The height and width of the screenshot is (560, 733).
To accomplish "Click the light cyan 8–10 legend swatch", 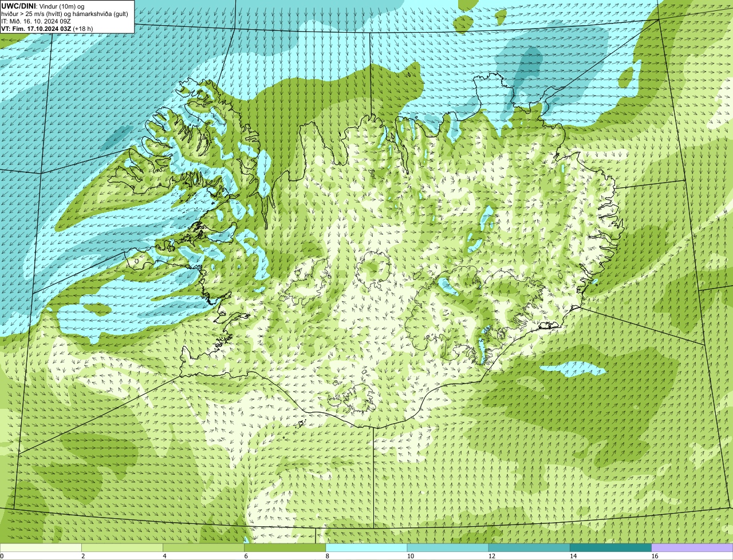I will pos(366,548).
